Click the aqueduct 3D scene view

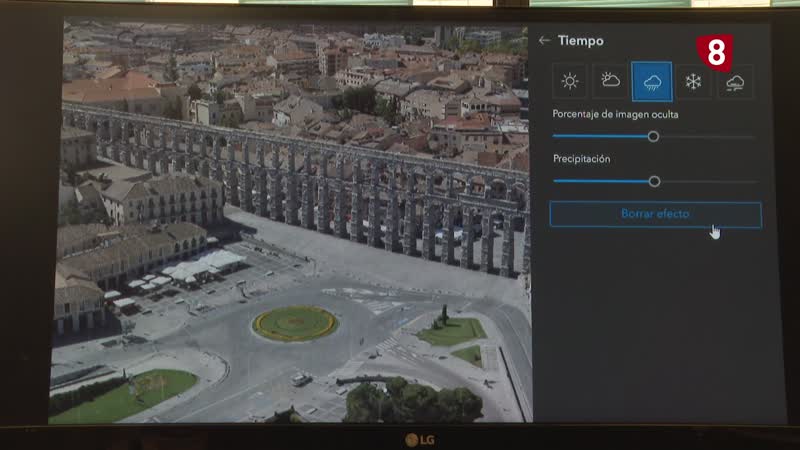pos(291,222)
